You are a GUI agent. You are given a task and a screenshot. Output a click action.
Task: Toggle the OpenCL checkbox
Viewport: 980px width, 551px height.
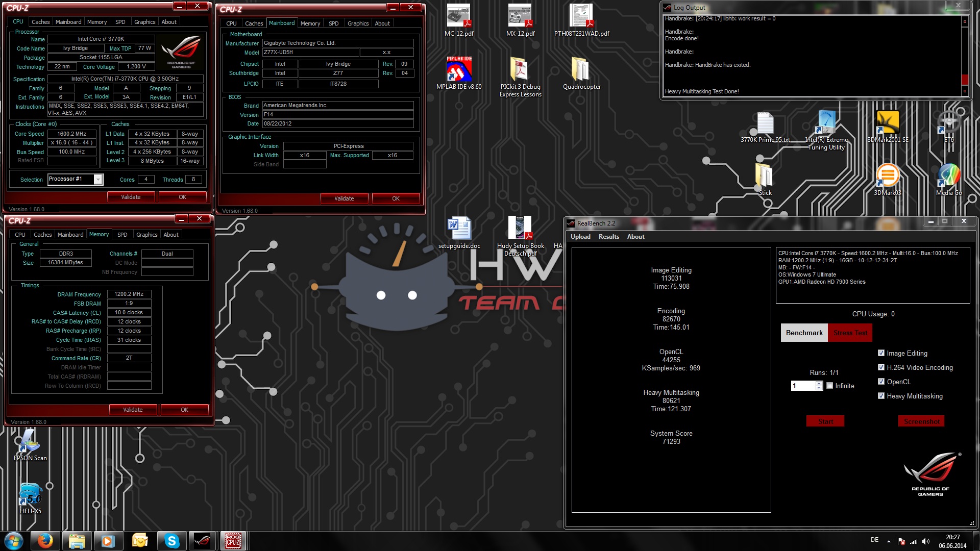[x=881, y=382]
